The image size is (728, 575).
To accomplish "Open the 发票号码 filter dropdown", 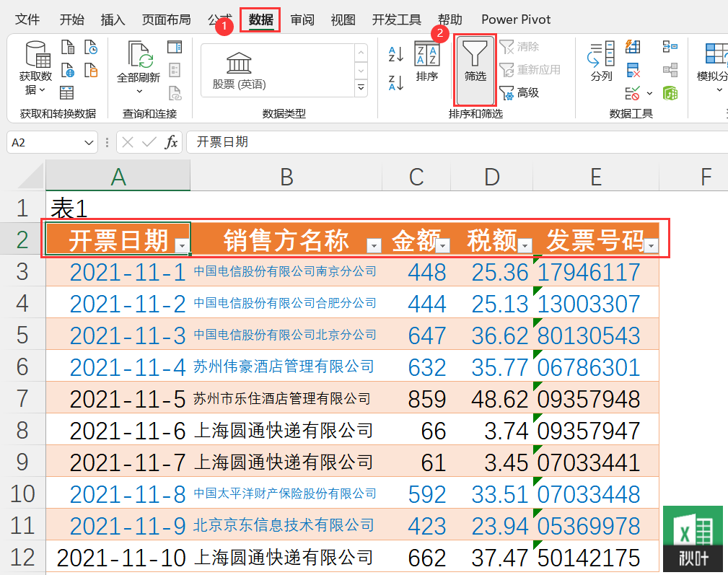I will [652, 246].
